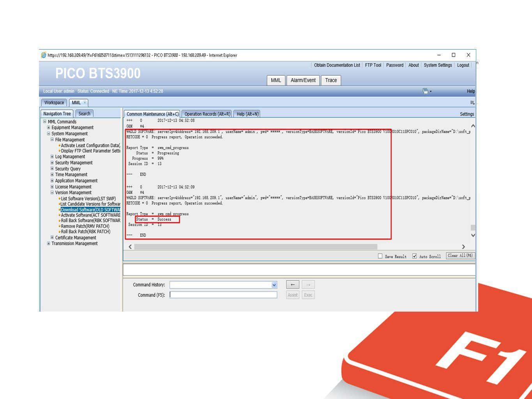Collapse the System Management node
This screenshot has width=532, height=399.
click(x=48, y=133)
